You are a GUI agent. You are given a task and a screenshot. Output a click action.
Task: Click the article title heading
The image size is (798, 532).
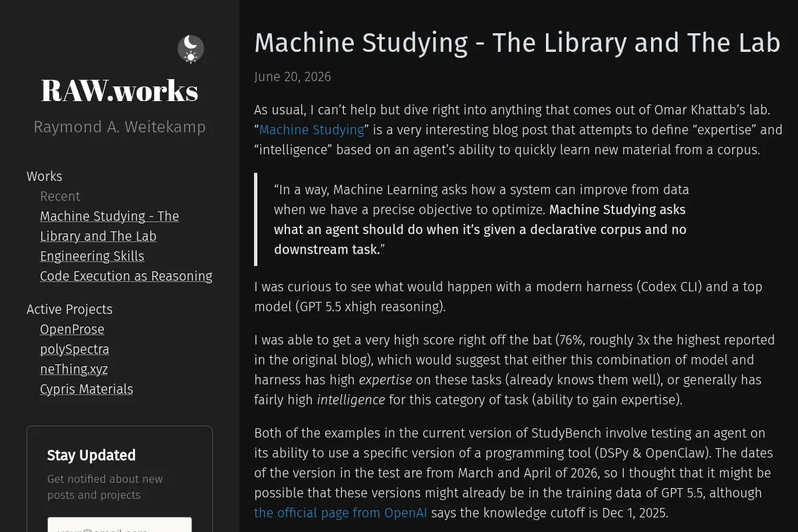pos(517,43)
